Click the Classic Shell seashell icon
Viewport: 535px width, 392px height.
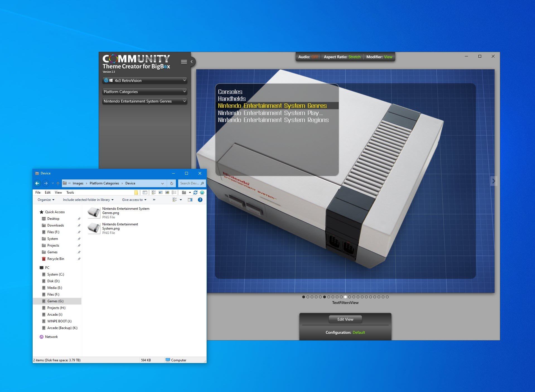coord(202,192)
